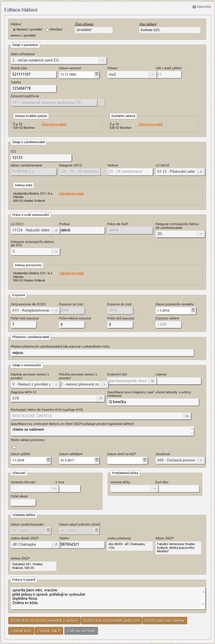Expand Kategorie faktoru dle zaměstnavatele dropdown
This screenshot has height=644, width=215.
(x=201, y=234)
